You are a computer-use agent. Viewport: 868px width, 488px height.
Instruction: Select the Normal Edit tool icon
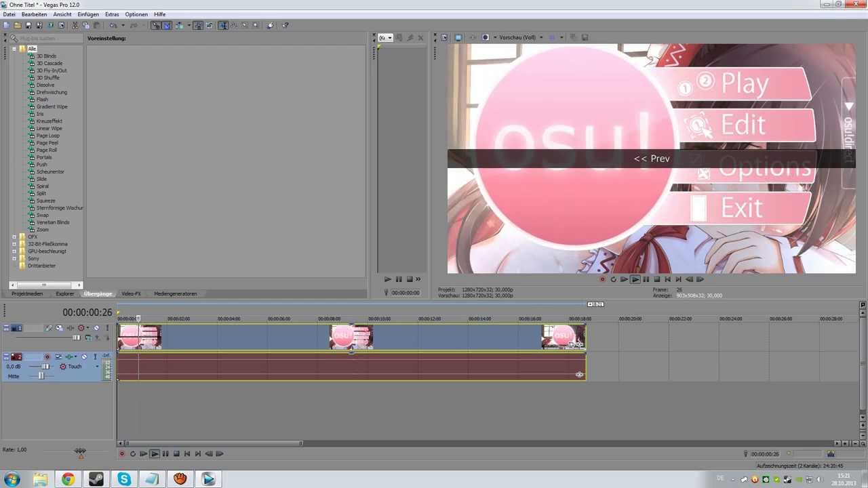pos(222,26)
